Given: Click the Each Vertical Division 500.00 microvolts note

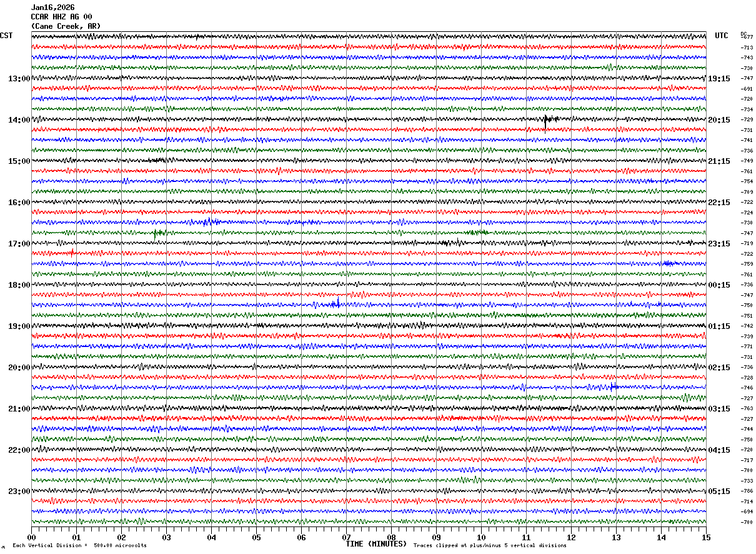Looking at the screenshot, I should coord(80,546).
